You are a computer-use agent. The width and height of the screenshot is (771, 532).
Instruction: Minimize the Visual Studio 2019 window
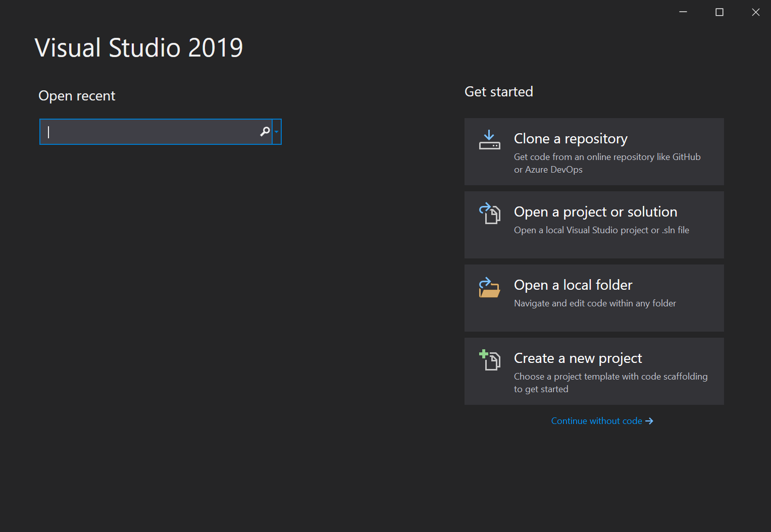point(683,12)
